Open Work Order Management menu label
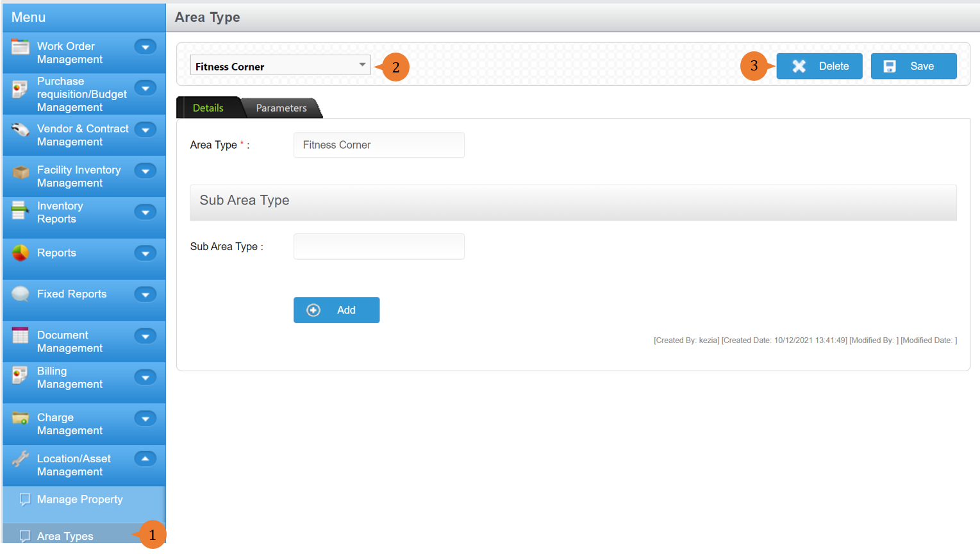 point(70,53)
